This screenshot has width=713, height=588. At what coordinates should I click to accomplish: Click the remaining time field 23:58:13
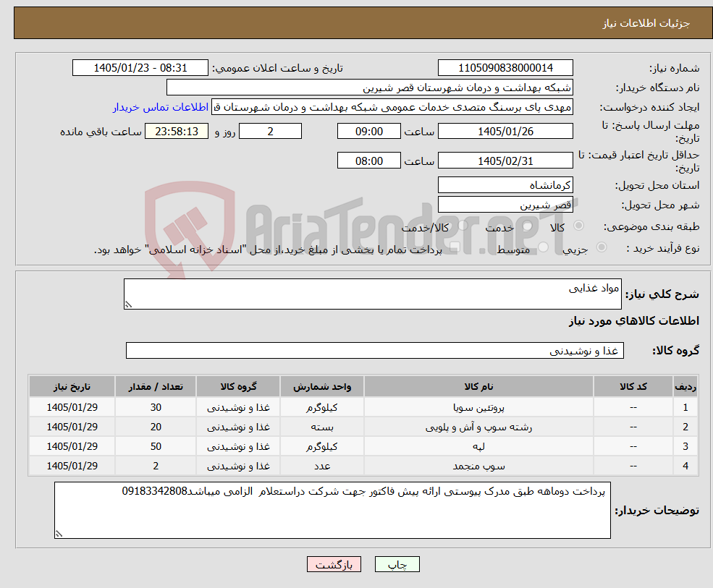177,132
